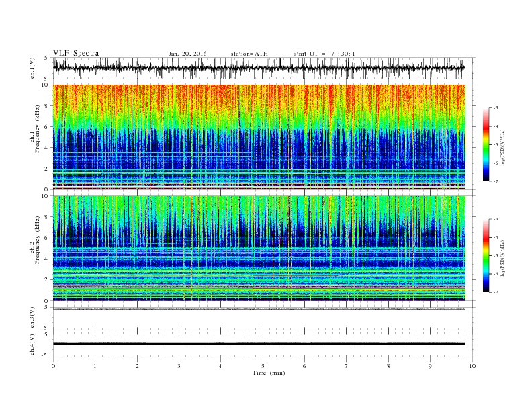Click the "-7" tick on ch.2 colorbar
532x411 pixels.
pyautogui.click(x=495, y=292)
